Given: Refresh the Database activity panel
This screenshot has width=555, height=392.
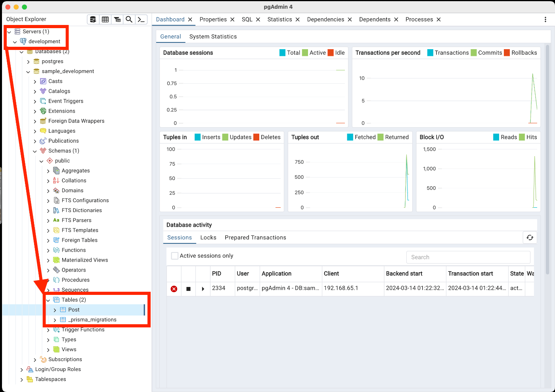Looking at the screenshot, I should click(x=530, y=237).
